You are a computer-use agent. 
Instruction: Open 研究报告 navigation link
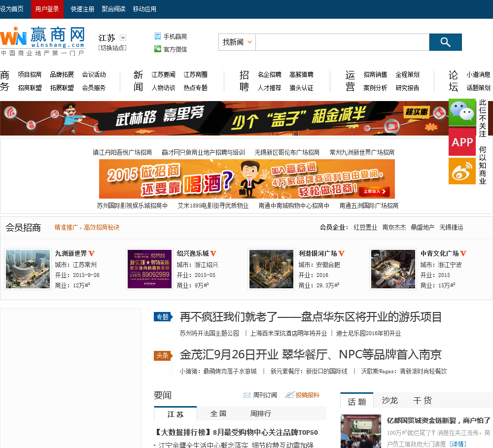[408, 88]
